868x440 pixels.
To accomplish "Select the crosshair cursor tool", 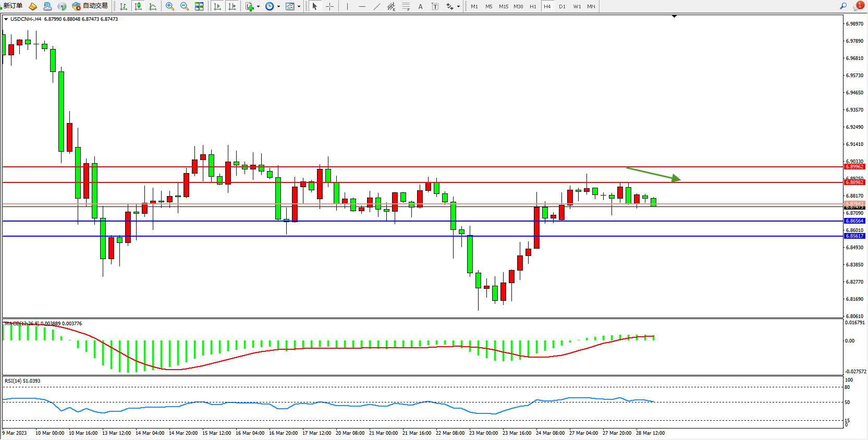I will [329, 6].
